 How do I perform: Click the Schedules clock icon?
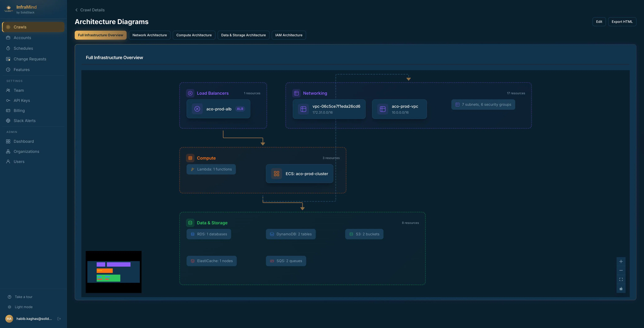pyautogui.click(x=8, y=48)
